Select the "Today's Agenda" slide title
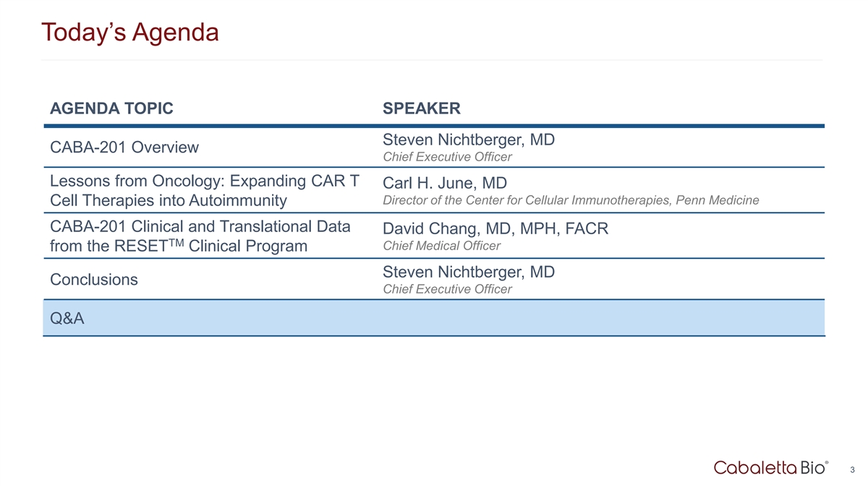 tap(130, 32)
